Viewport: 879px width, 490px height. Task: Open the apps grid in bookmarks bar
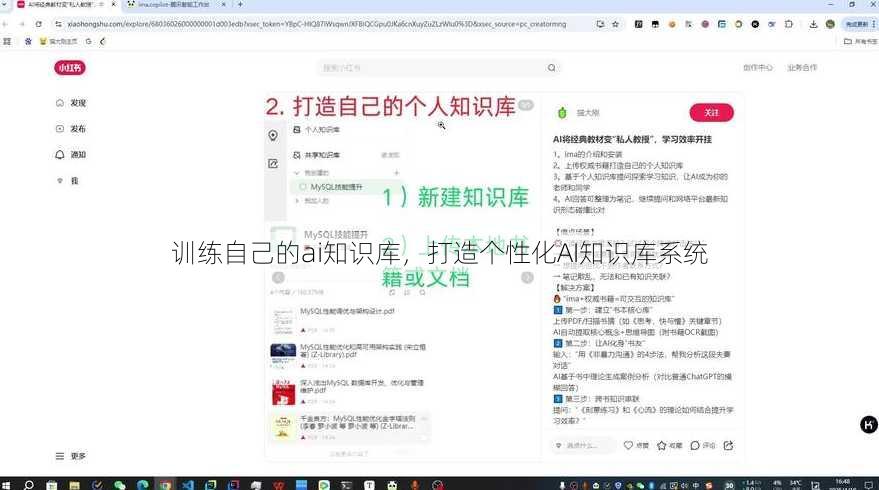pyautogui.click(x=7, y=41)
